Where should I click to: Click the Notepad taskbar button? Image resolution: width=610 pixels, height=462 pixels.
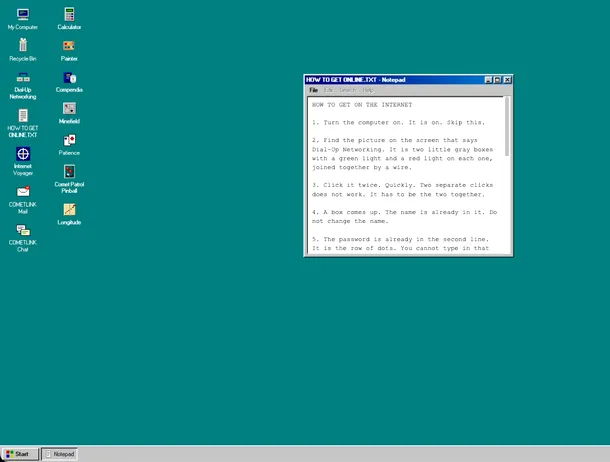tap(60, 454)
